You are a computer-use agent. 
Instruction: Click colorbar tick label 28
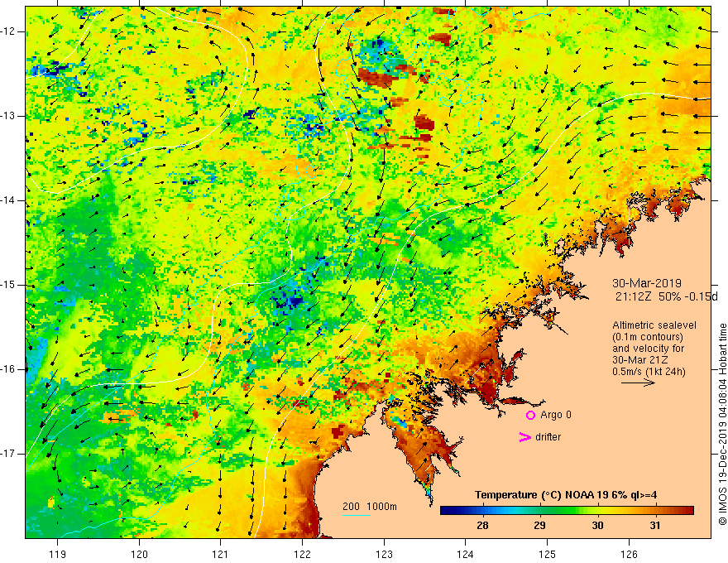(x=482, y=526)
